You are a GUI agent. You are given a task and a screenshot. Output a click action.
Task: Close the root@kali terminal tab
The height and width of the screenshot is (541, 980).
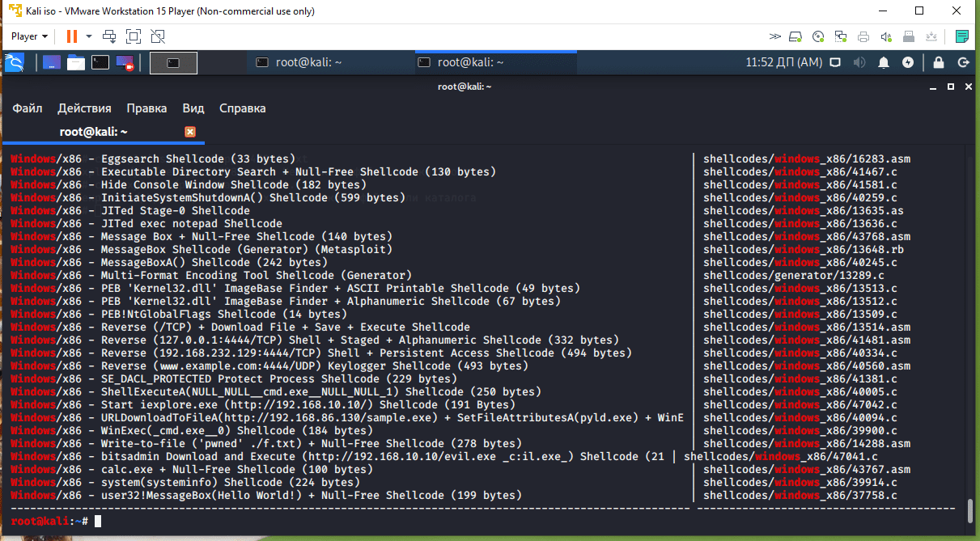[190, 132]
